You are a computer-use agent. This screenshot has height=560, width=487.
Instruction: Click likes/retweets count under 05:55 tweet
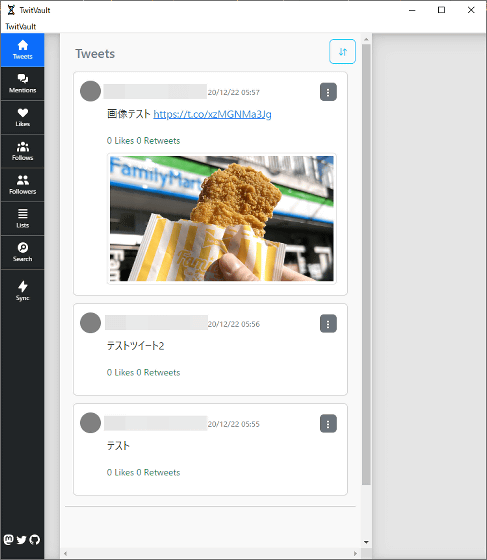[144, 472]
